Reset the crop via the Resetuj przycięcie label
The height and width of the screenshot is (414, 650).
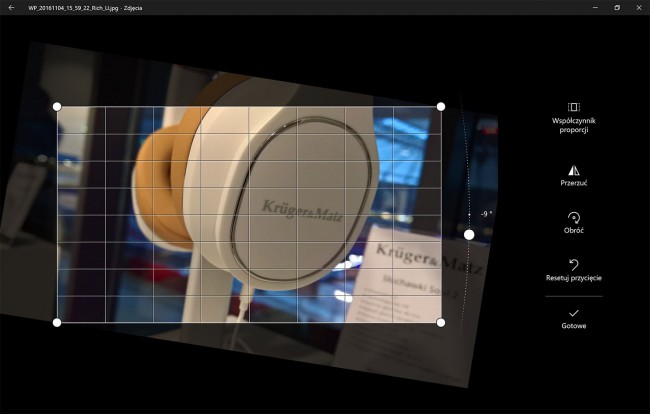[574, 278]
